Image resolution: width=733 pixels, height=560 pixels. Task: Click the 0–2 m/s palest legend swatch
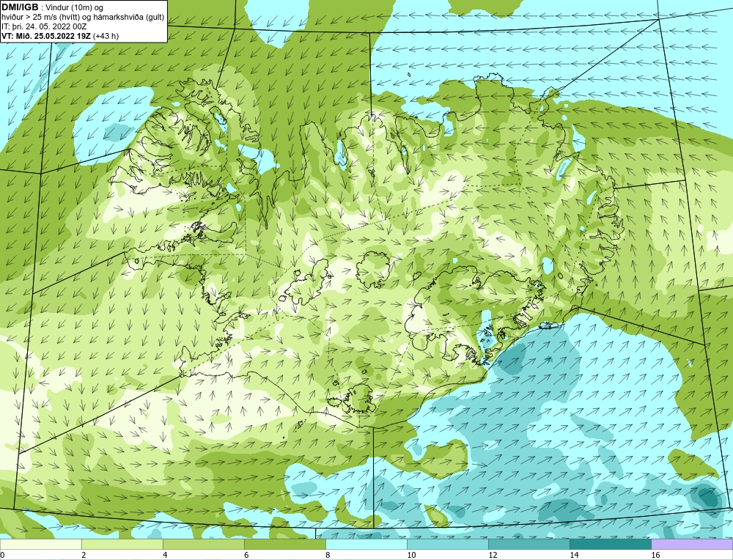40,544
